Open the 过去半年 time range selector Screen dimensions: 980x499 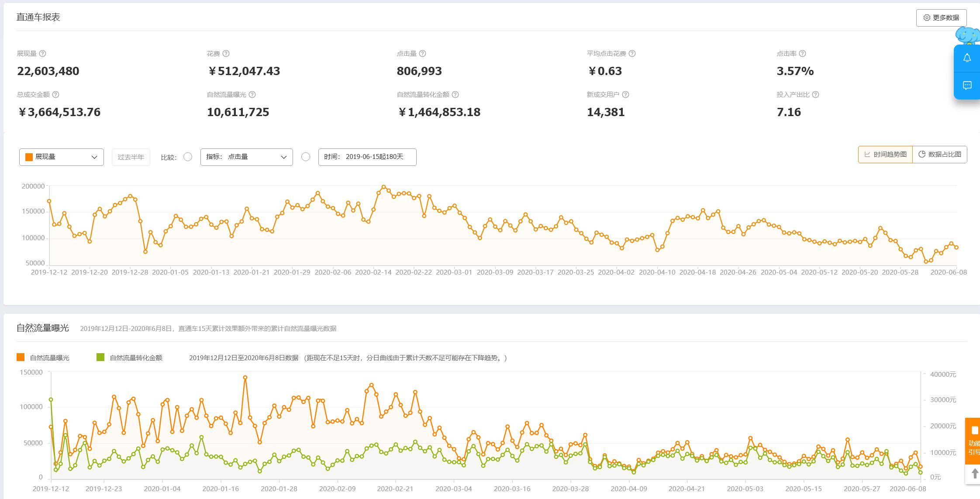(x=131, y=157)
